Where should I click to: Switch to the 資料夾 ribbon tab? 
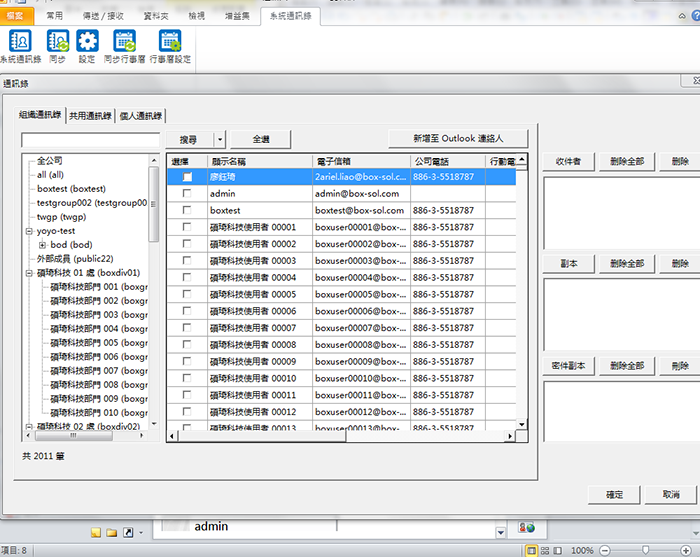[x=156, y=16]
